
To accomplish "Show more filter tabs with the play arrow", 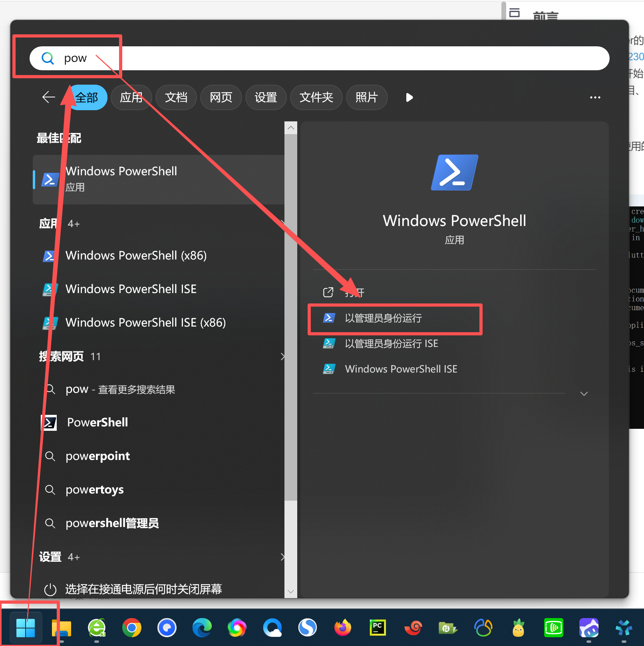I will 409,97.
